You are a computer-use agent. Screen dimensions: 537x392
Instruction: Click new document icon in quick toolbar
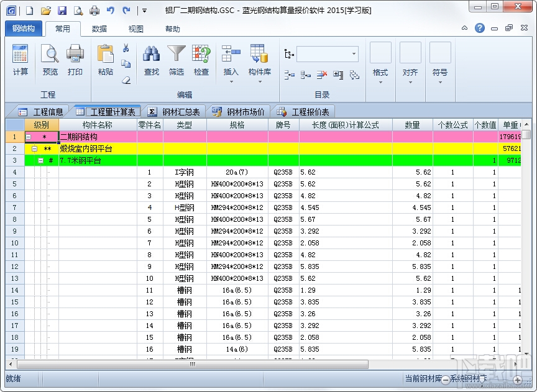(29, 11)
